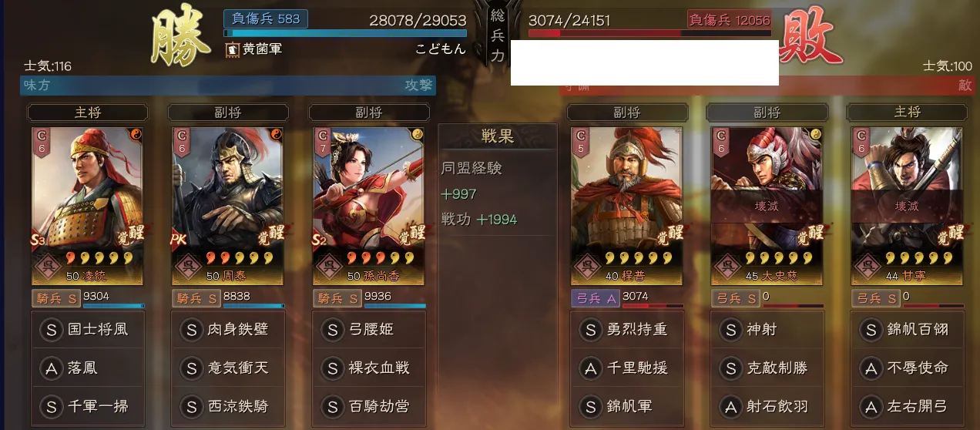The height and width of the screenshot is (430, 980).
Task: Select the 西涼鉄騎 skill
Action: pyautogui.click(x=227, y=407)
